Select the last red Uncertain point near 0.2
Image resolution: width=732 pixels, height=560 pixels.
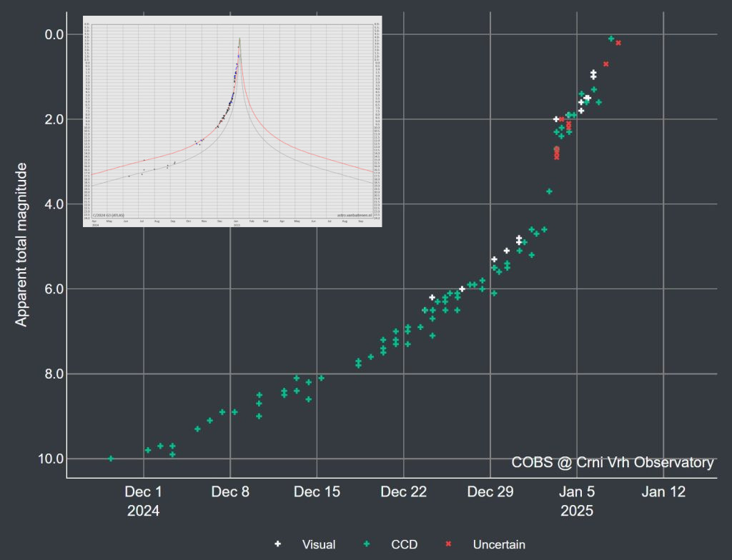(x=618, y=43)
